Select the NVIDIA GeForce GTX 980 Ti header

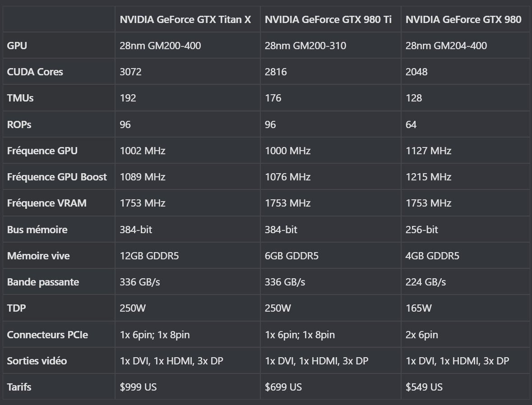pyautogui.click(x=328, y=20)
